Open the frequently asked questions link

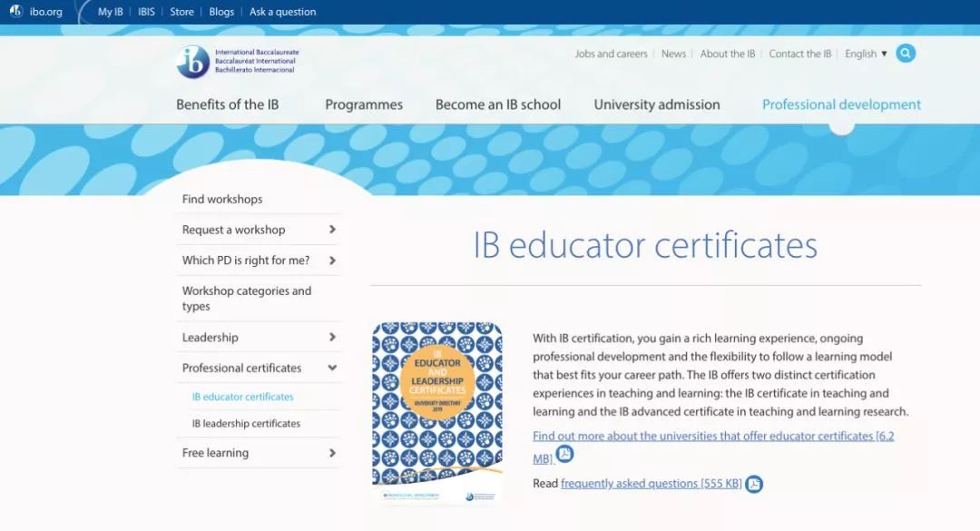651,484
